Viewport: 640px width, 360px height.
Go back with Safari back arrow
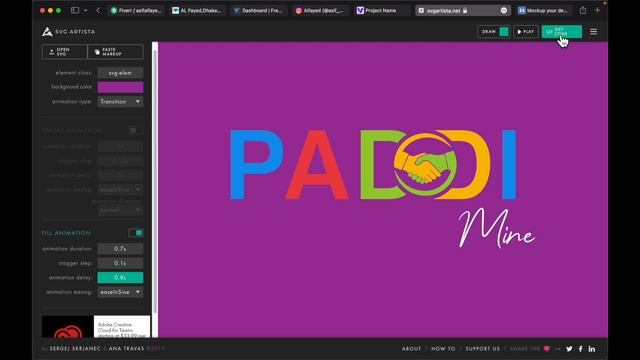point(98,10)
